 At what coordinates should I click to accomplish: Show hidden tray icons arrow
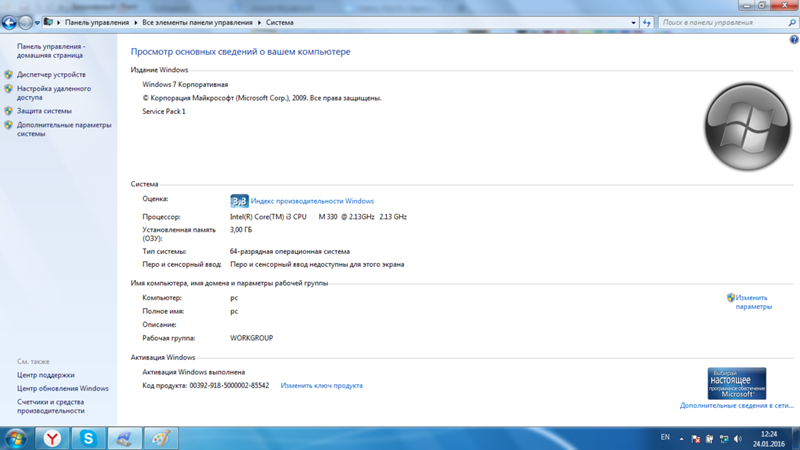[x=681, y=439]
